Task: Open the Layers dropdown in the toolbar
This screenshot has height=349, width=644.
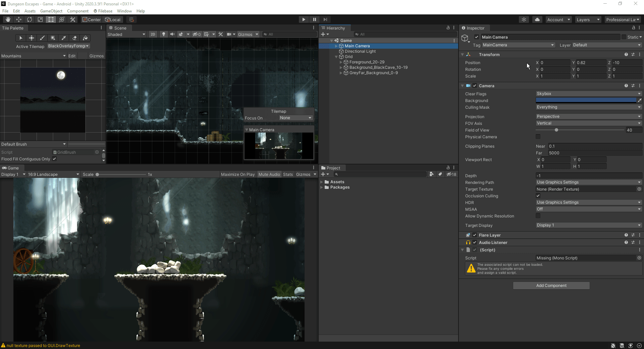Action: (x=588, y=19)
